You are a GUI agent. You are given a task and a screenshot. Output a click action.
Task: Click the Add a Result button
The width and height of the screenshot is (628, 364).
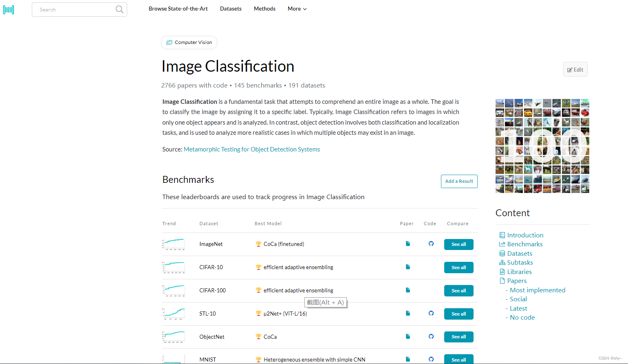coord(459,181)
